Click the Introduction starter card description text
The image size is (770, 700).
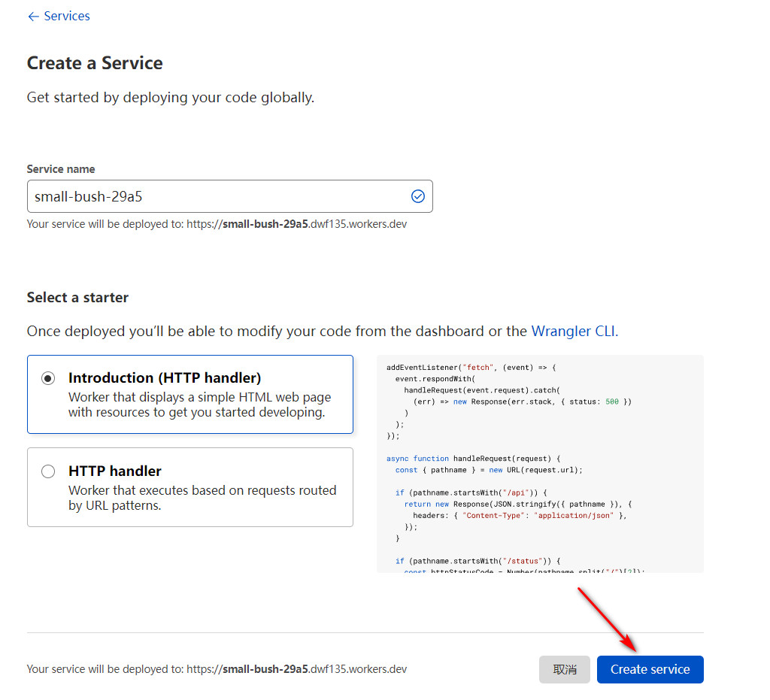click(200, 405)
